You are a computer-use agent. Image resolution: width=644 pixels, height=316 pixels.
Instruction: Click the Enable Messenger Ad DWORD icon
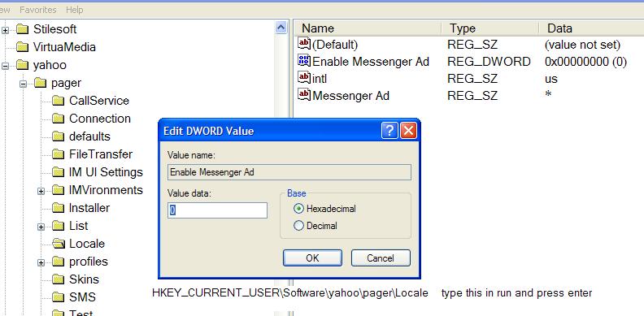(x=304, y=61)
